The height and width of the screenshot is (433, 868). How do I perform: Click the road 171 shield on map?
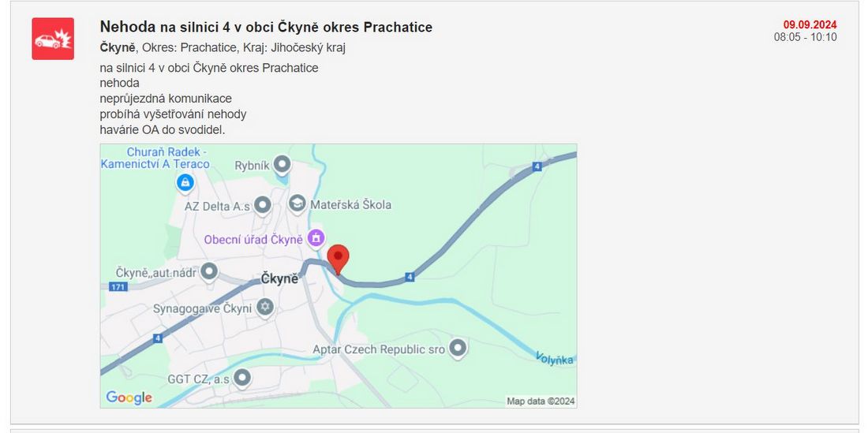[x=119, y=286]
